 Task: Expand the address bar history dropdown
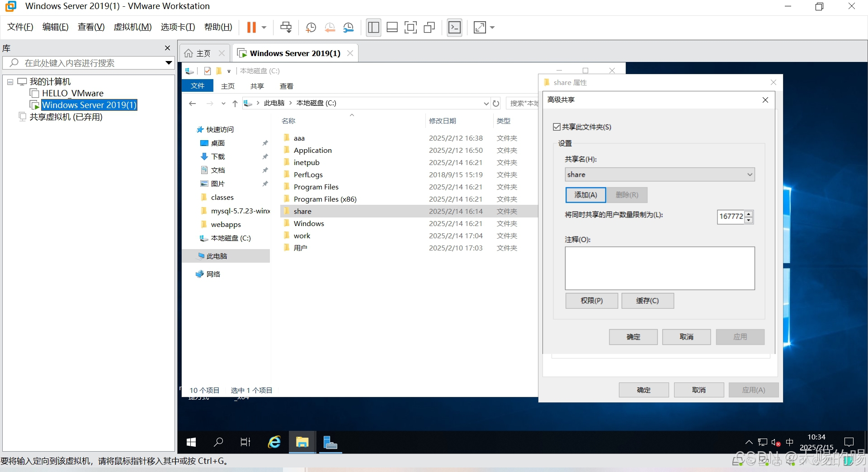pyautogui.click(x=486, y=104)
